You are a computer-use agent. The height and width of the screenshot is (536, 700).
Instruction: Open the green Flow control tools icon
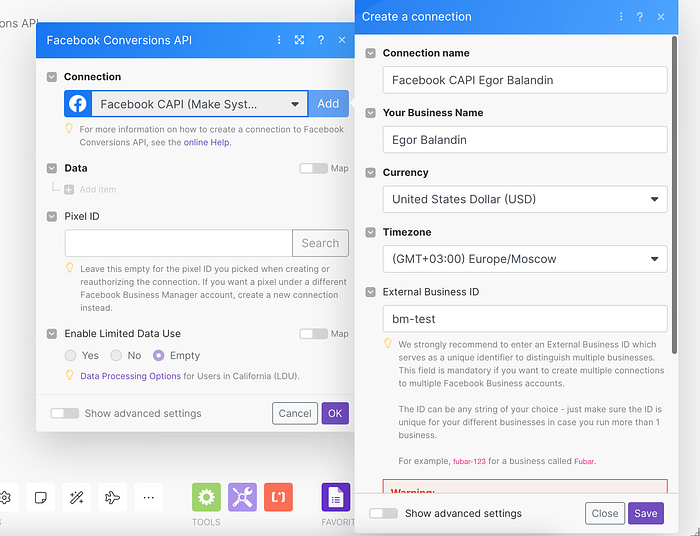(x=206, y=497)
